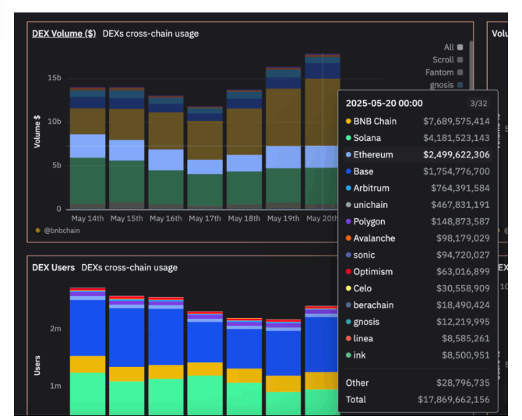The width and height of the screenshot is (522, 420).
Task: Click the sonic value $94,720,027
Action: [463, 255]
